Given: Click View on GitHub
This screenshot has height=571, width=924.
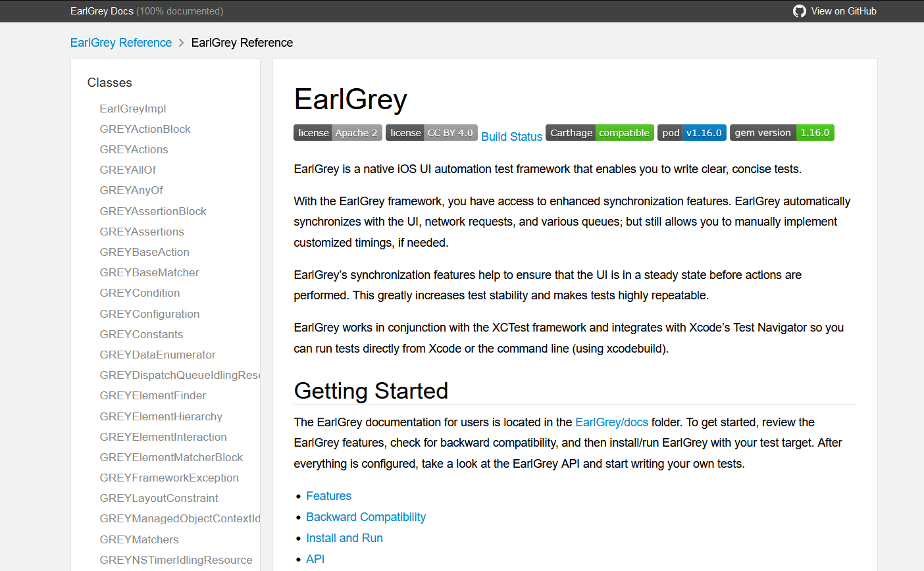Looking at the screenshot, I should 844,11.
